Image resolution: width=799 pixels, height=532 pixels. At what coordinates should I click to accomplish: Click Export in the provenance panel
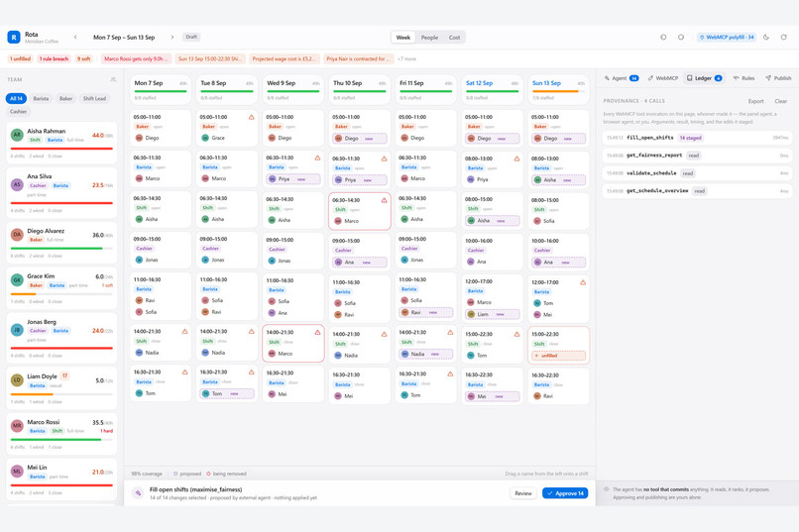(755, 101)
